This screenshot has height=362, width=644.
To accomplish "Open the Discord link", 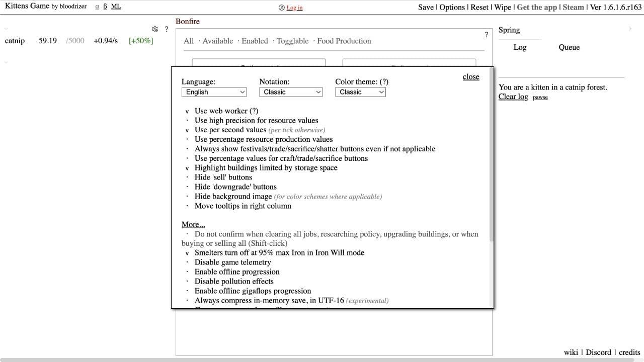I will coord(598,352).
